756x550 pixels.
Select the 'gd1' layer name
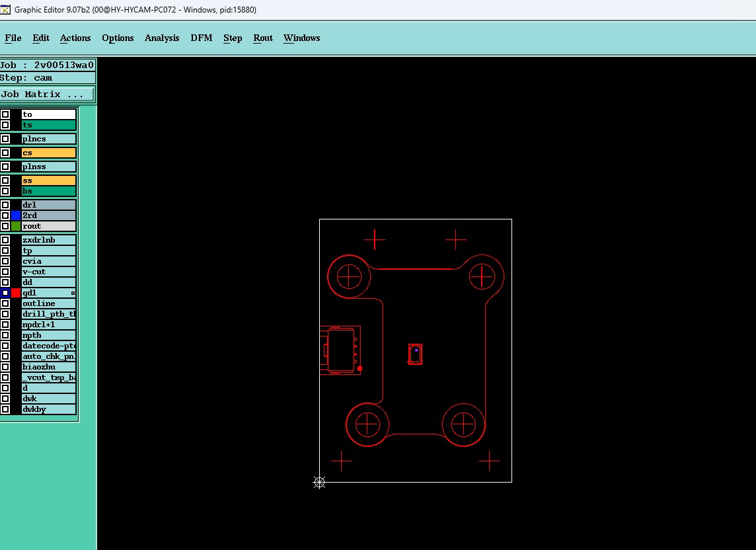point(49,293)
